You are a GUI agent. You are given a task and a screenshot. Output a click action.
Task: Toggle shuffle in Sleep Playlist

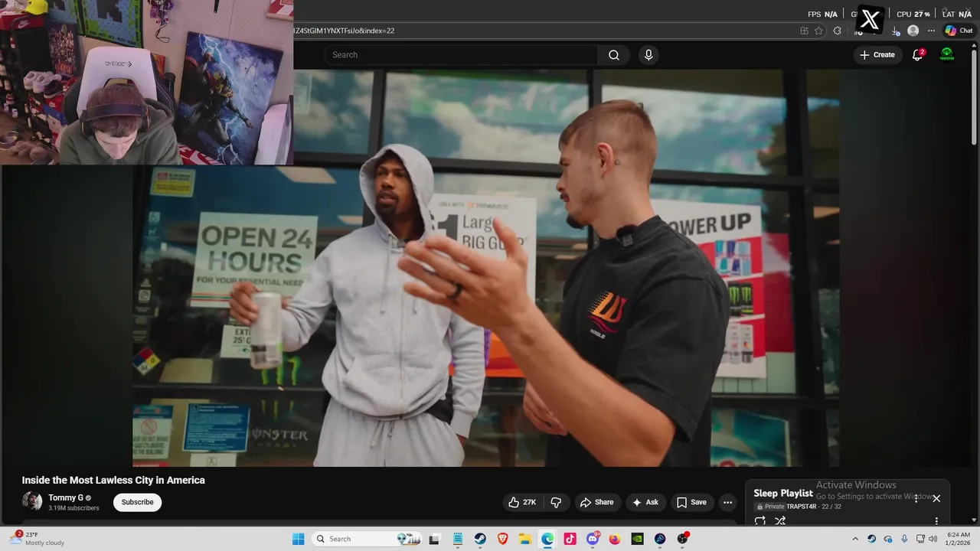point(780,520)
